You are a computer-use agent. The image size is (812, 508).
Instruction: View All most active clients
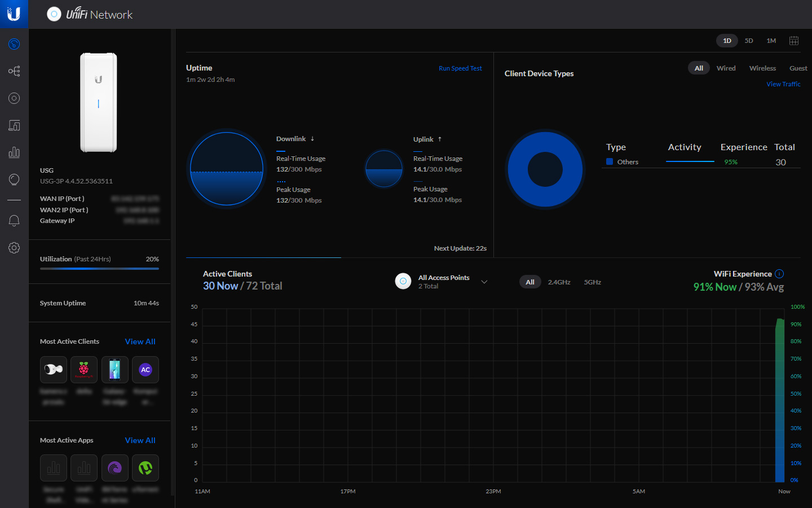pyautogui.click(x=140, y=341)
